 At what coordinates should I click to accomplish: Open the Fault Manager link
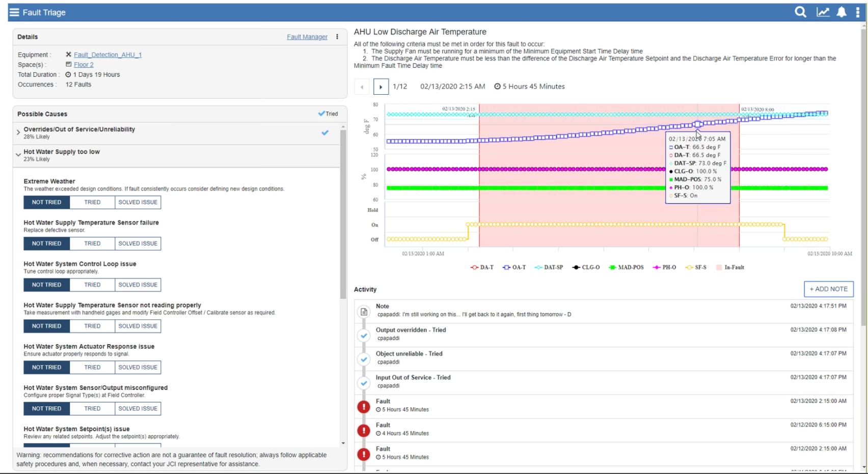tap(307, 37)
